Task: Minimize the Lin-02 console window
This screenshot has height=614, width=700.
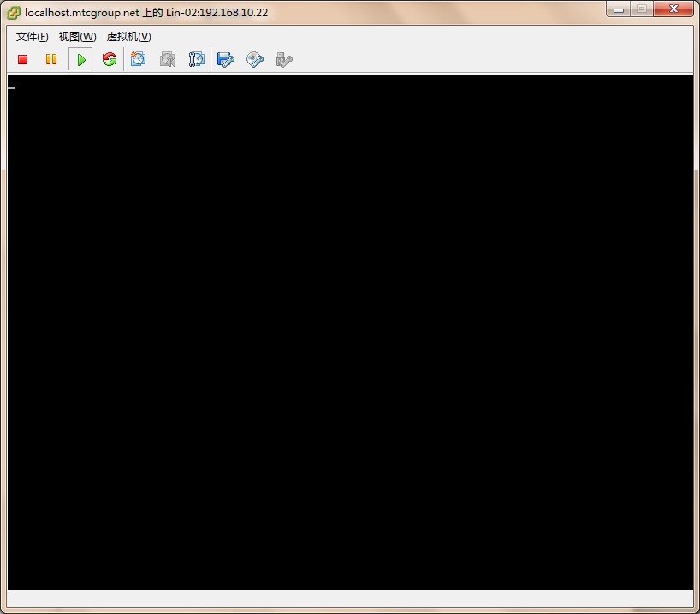Action: 619,9
